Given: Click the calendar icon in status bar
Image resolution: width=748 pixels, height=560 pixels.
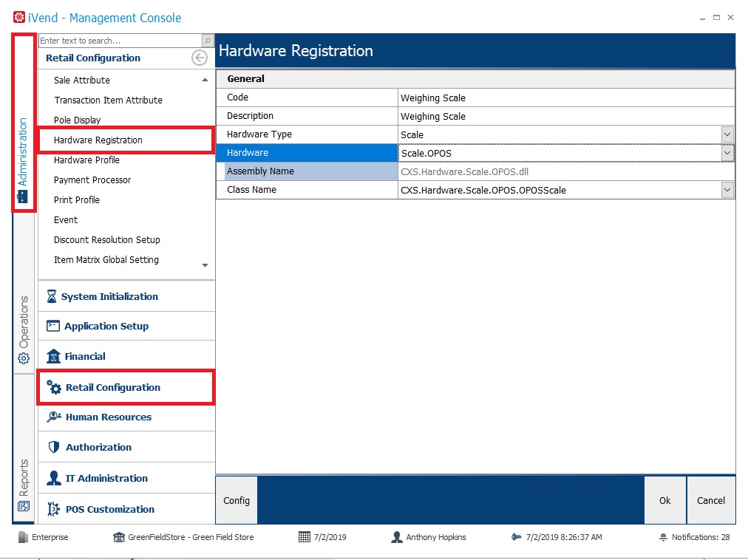Looking at the screenshot, I should point(305,537).
